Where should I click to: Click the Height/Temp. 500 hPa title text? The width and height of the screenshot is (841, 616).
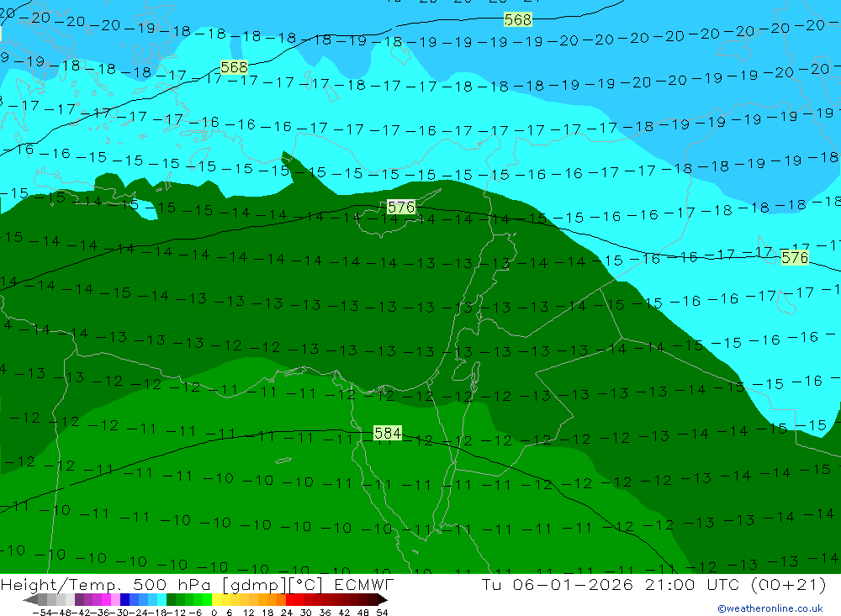click(x=108, y=584)
